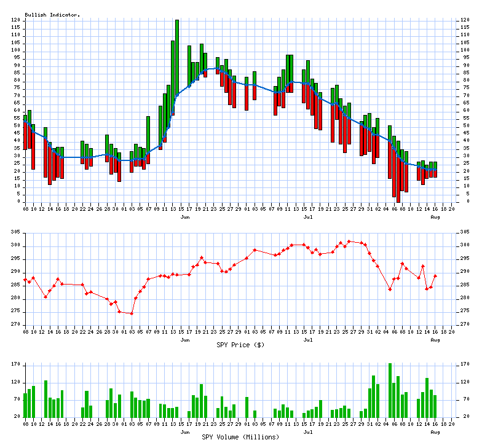Click the "SPY Volume (Millions)" caption
Image resolution: width=482 pixels, height=448 pixels.
click(240, 437)
